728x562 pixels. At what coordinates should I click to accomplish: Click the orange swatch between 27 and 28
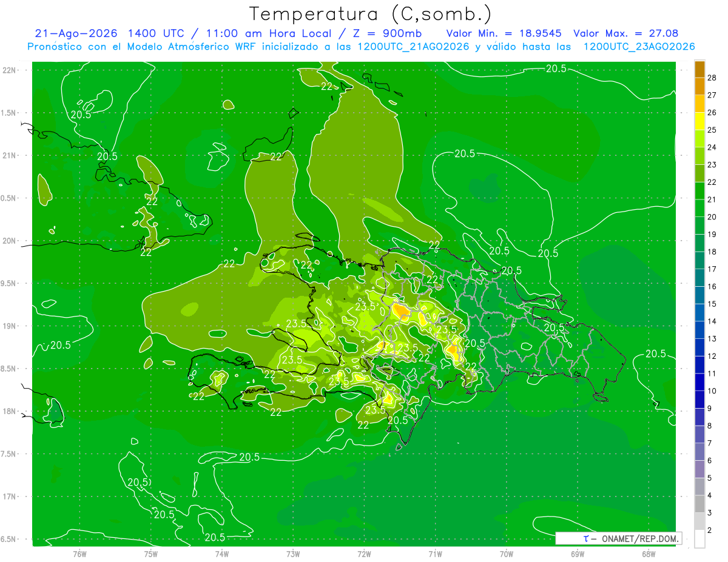click(x=699, y=87)
